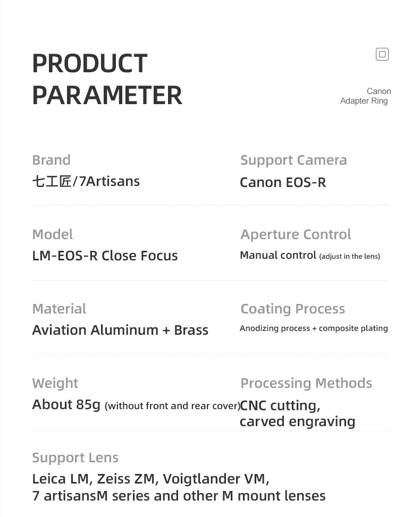
Task: Click the Weight label
Action: (55, 384)
